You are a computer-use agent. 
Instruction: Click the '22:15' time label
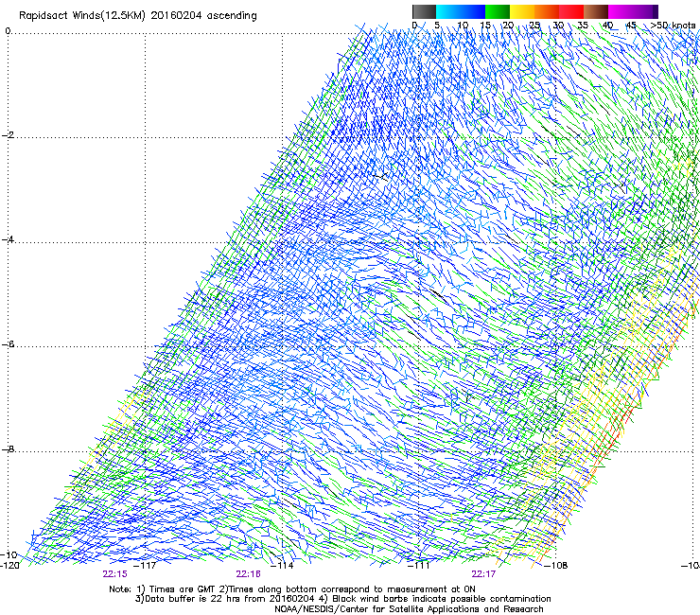pyautogui.click(x=114, y=574)
